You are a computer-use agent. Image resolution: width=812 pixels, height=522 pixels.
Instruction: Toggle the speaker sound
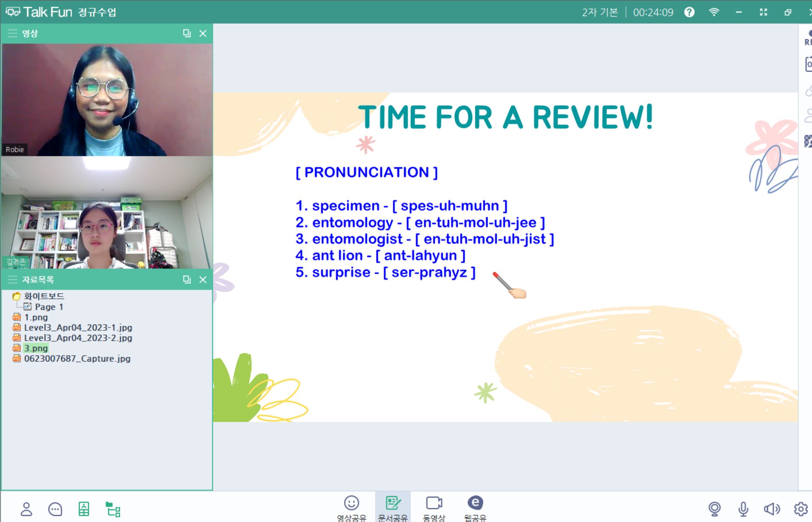pos(771,509)
